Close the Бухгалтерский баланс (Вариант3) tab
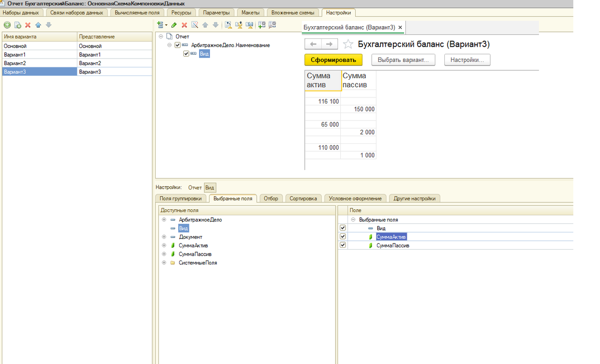Image resolution: width=600 pixels, height=364 pixels. 400,28
